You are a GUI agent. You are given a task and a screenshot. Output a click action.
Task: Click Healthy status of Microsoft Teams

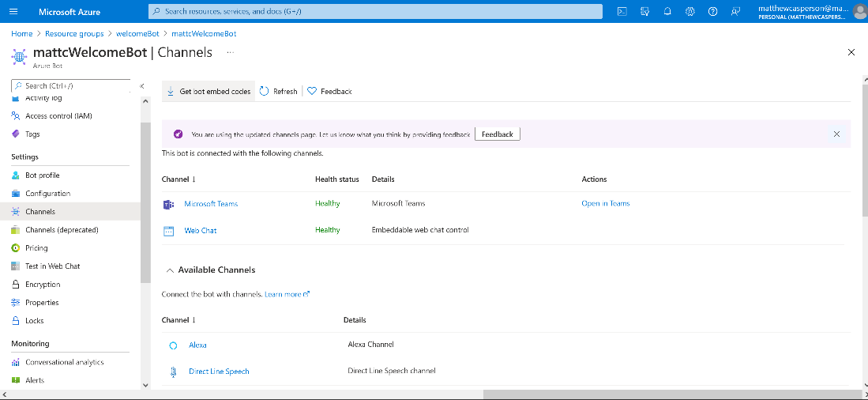coord(327,203)
